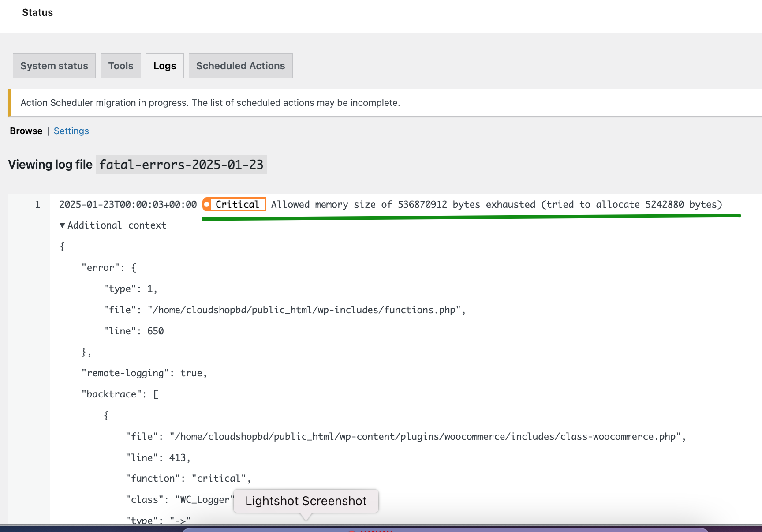Click the "line": 413 entry
This screenshot has width=762, height=532.
tap(158, 457)
